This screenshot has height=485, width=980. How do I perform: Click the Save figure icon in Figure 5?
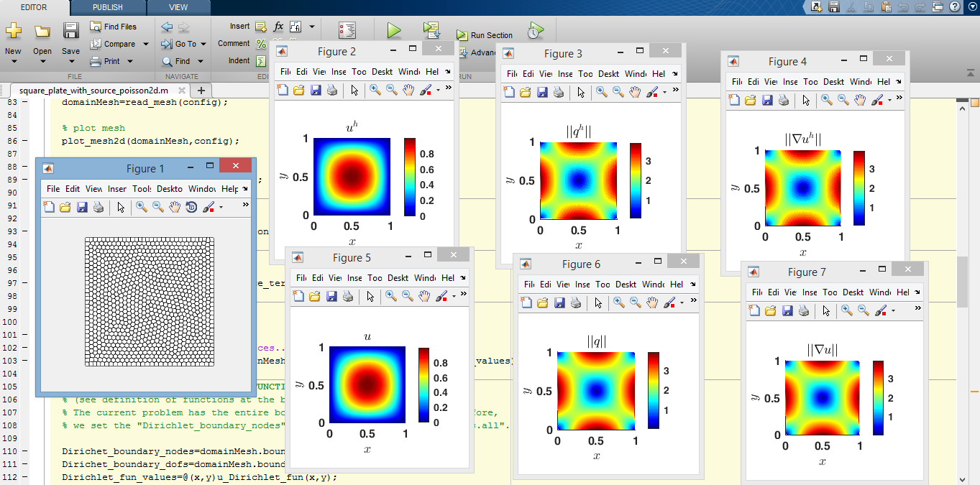[x=331, y=296]
